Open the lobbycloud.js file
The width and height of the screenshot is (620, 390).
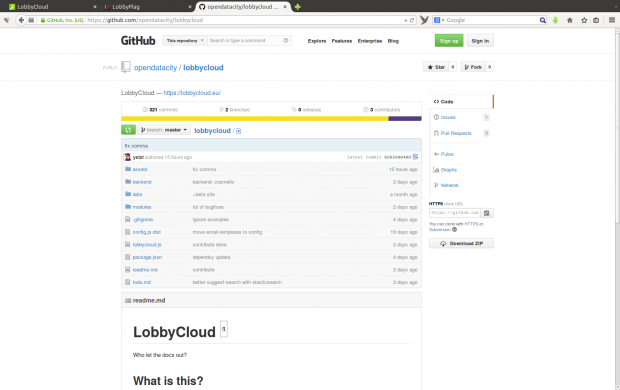tap(147, 245)
